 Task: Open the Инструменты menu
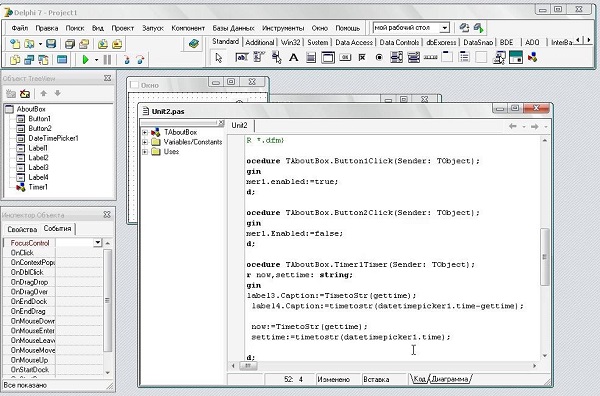tap(283, 28)
